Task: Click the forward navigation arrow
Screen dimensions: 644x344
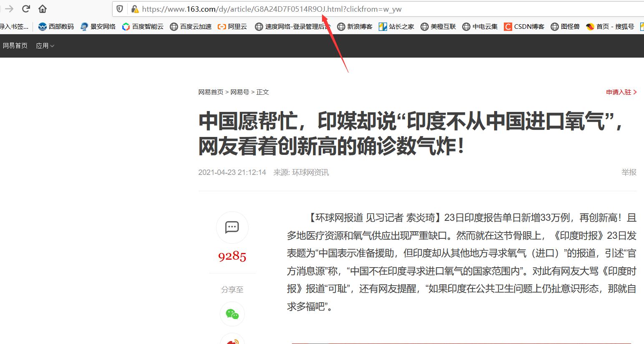Action: pyautogui.click(x=9, y=9)
